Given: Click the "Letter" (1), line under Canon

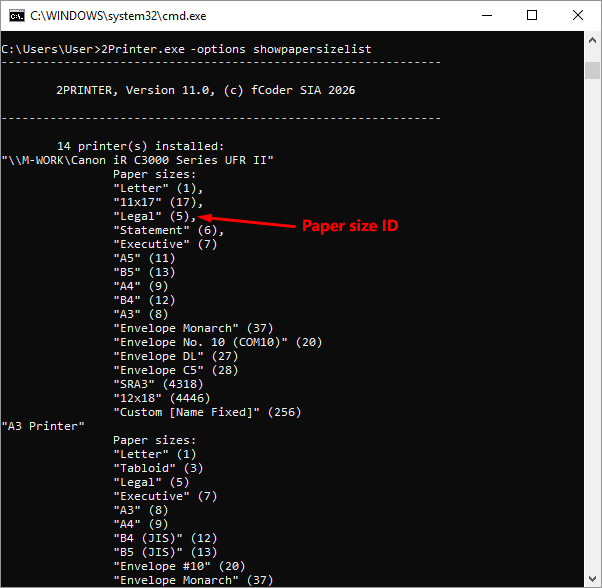Looking at the screenshot, I should (158, 188).
